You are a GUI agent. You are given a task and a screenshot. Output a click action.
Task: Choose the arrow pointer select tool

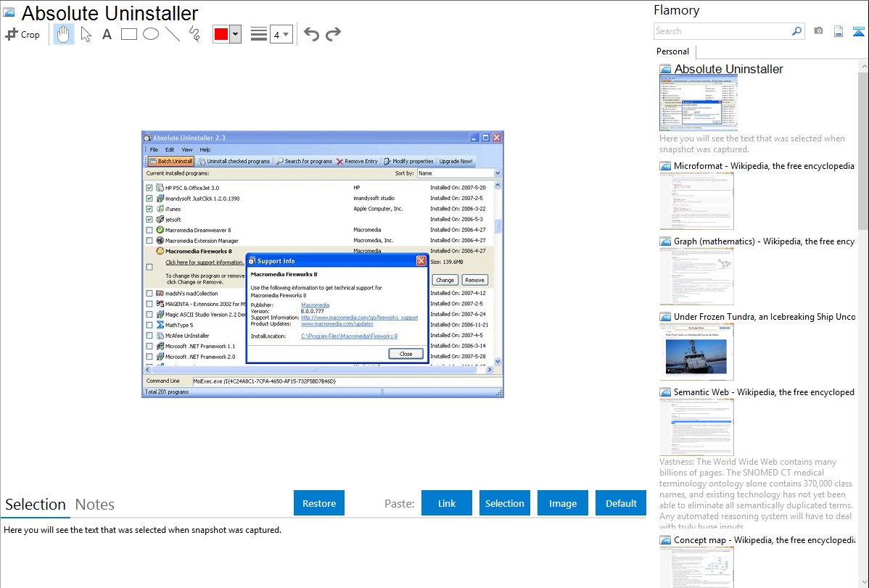tap(86, 34)
